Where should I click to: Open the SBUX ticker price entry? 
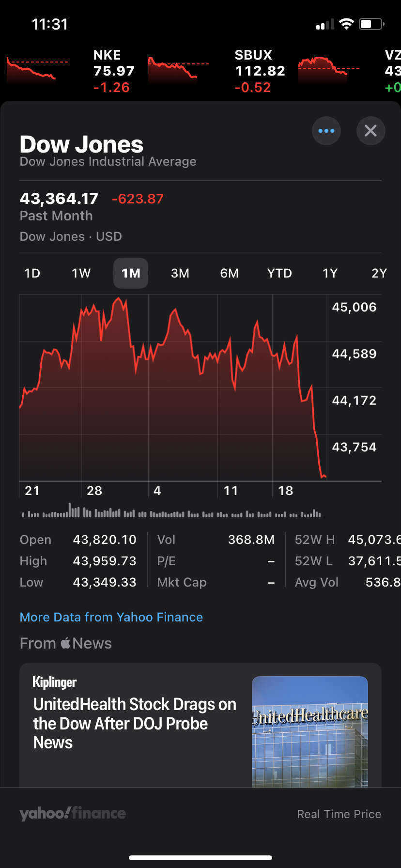[260, 71]
